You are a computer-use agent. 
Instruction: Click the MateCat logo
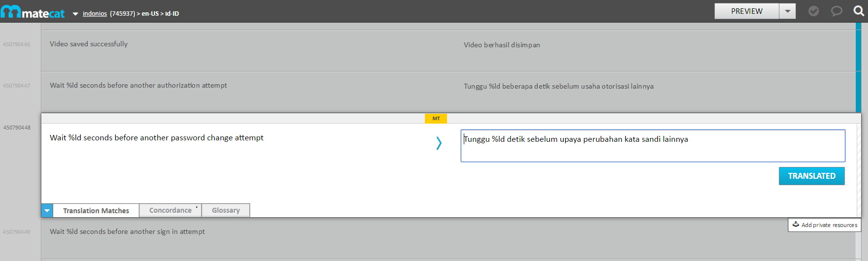[x=32, y=12]
